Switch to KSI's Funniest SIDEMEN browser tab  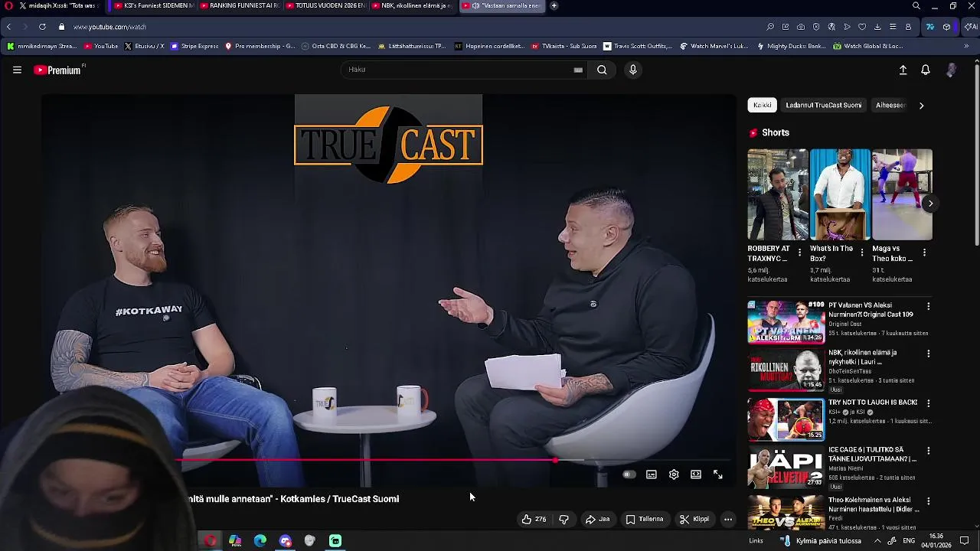(153, 5)
